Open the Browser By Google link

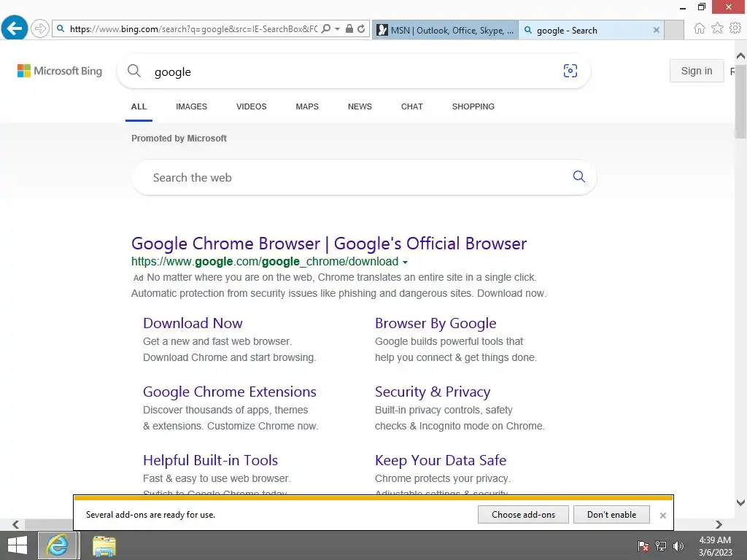pyautogui.click(x=436, y=323)
